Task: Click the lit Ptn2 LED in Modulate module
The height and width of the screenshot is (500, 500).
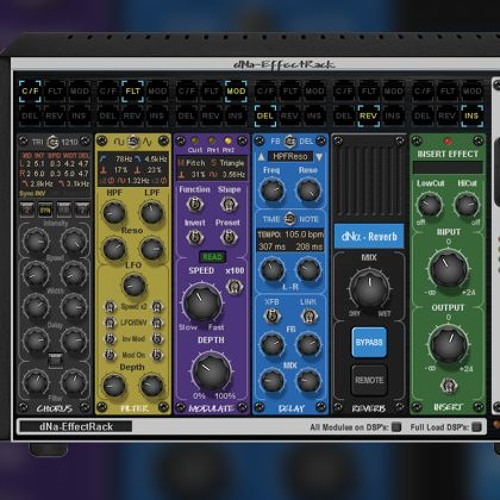Action: point(228,141)
